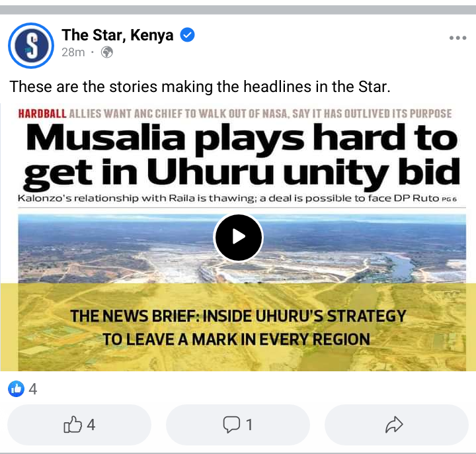Click the public globe privacy icon
Image resolution: width=476 pixels, height=454 pixels.
pyautogui.click(x=107, y=52)
